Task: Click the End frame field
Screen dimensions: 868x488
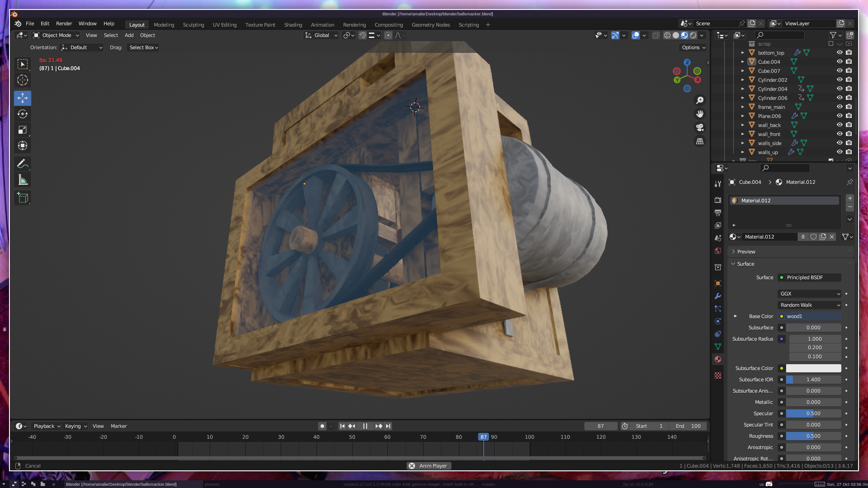Action: pos(688,426)
